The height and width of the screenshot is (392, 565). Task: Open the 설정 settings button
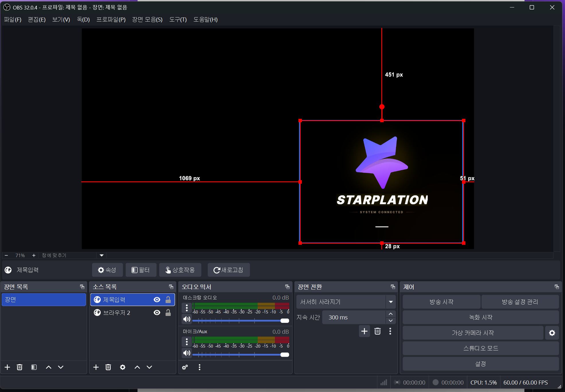[481, 364]
